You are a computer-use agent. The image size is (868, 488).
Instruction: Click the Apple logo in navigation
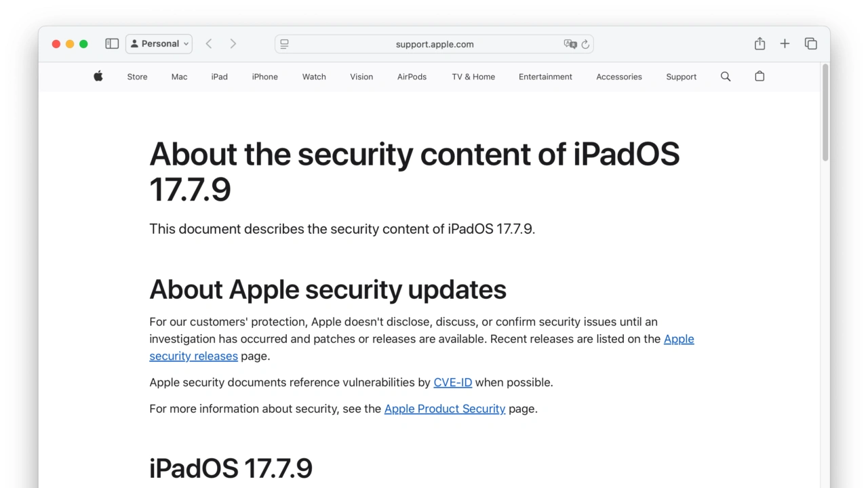tap(98, 77)
